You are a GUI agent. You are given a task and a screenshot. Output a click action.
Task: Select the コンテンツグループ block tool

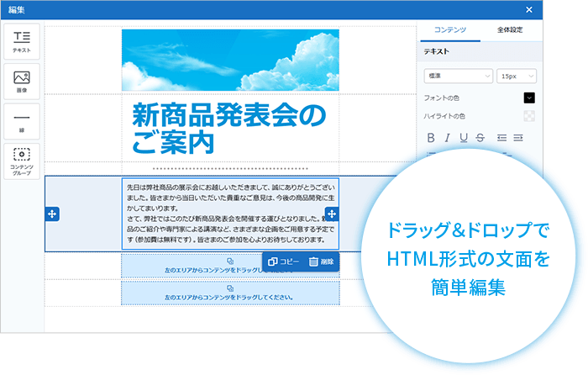pos(22,161)
